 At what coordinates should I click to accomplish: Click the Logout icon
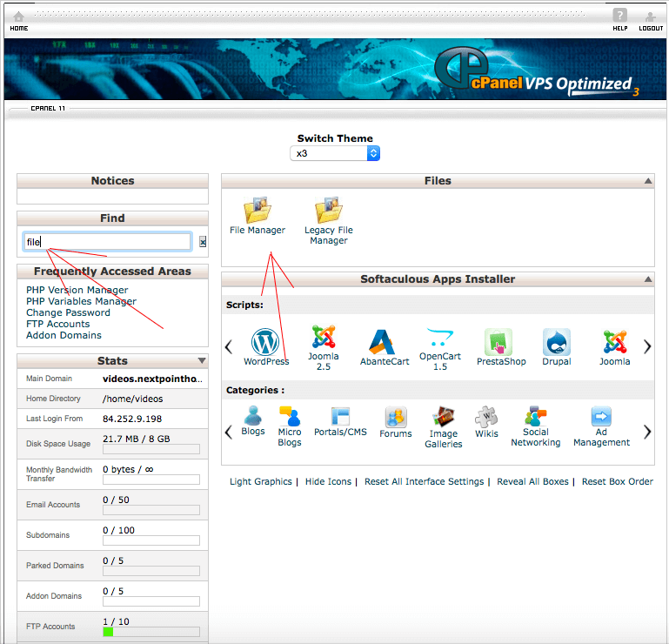[x=650, y=17]
